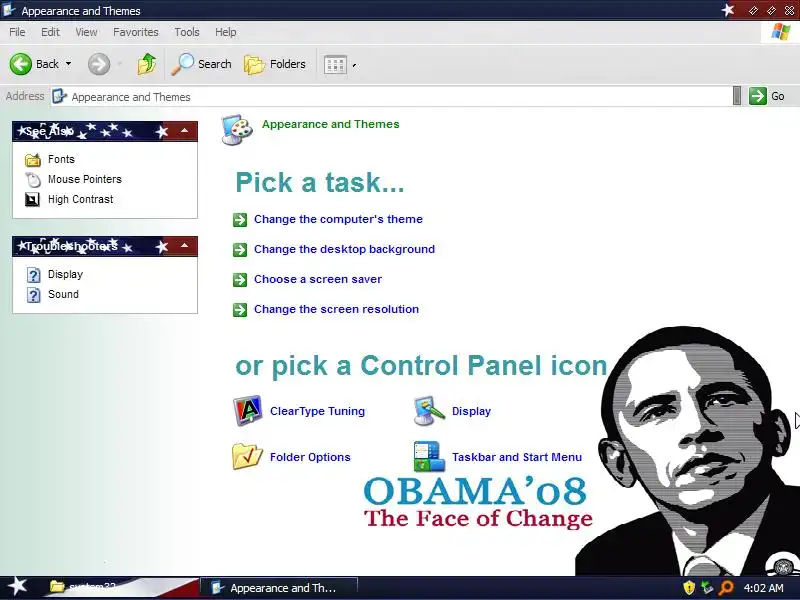Click the network connection tray icon

click(707, 588)
